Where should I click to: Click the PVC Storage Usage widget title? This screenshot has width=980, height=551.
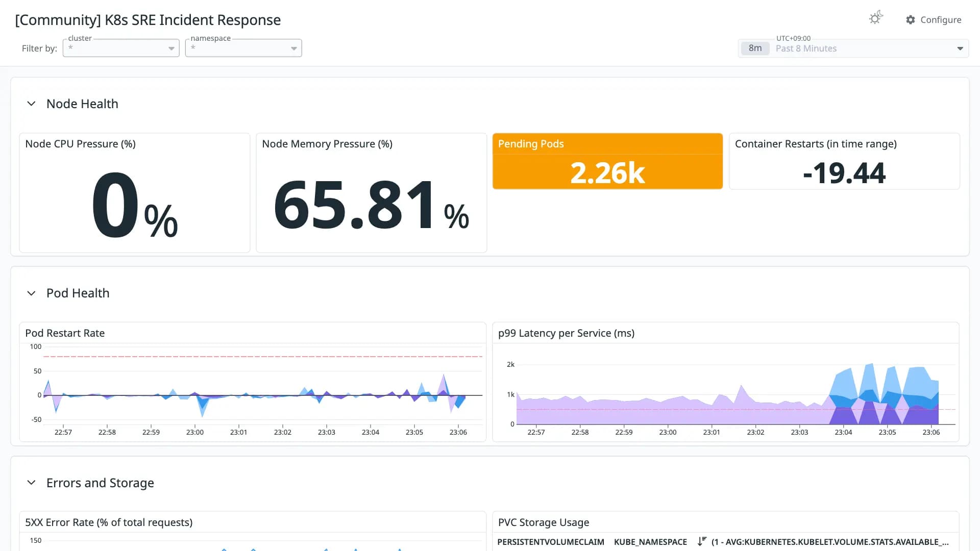[543, 522]
